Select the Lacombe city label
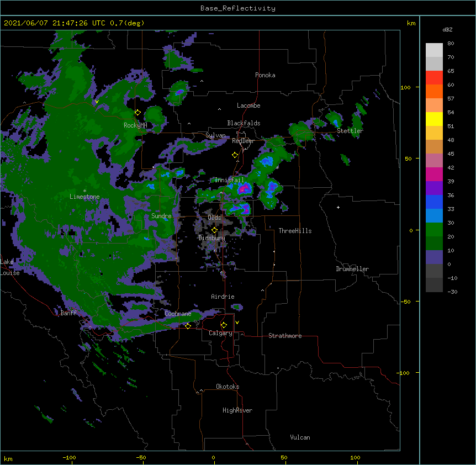 tap(248, 105)
